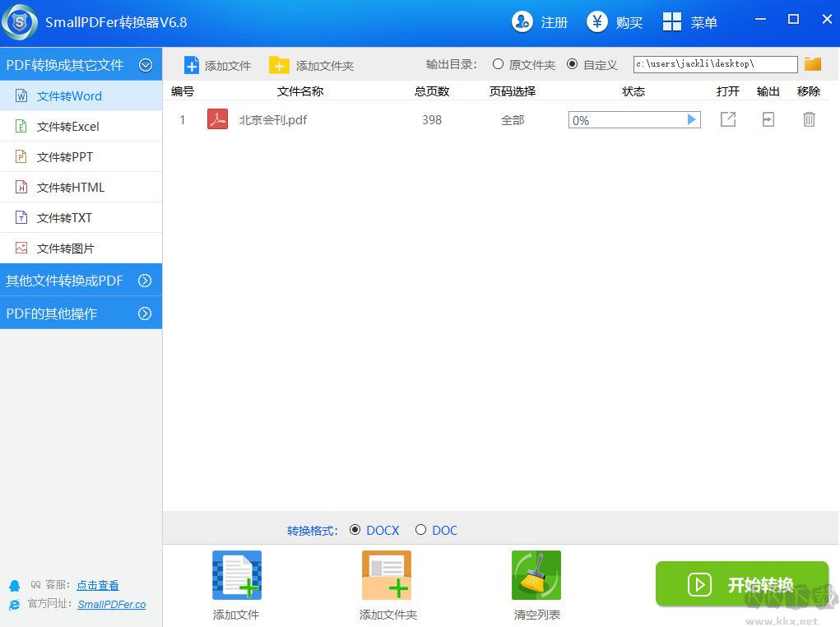Click the output directory path field
This screenshot has width=840, height=627.
(714, 63)
